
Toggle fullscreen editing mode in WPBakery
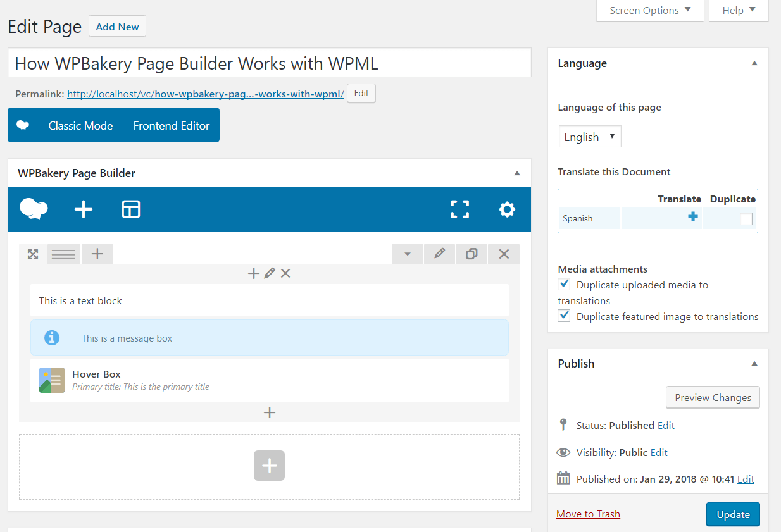[459, 209]
